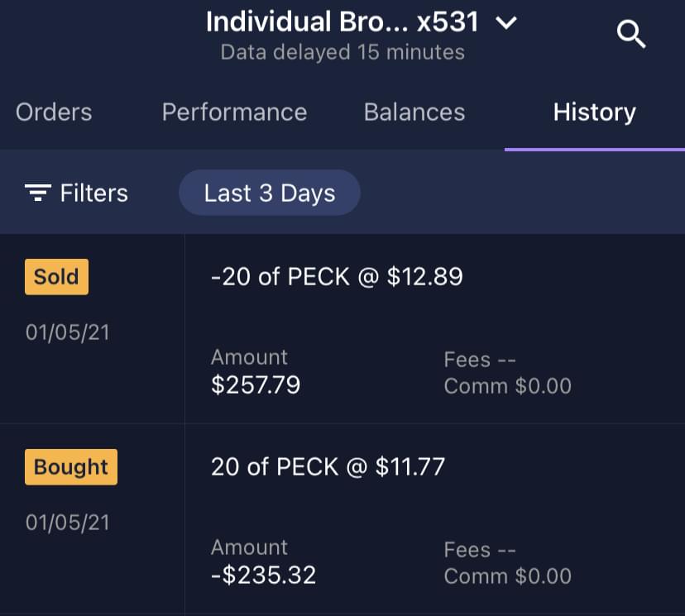Screen dimensions: 685x616
Task: Tap the Comm $0.00 on sold row
Action: pos(507,385)
